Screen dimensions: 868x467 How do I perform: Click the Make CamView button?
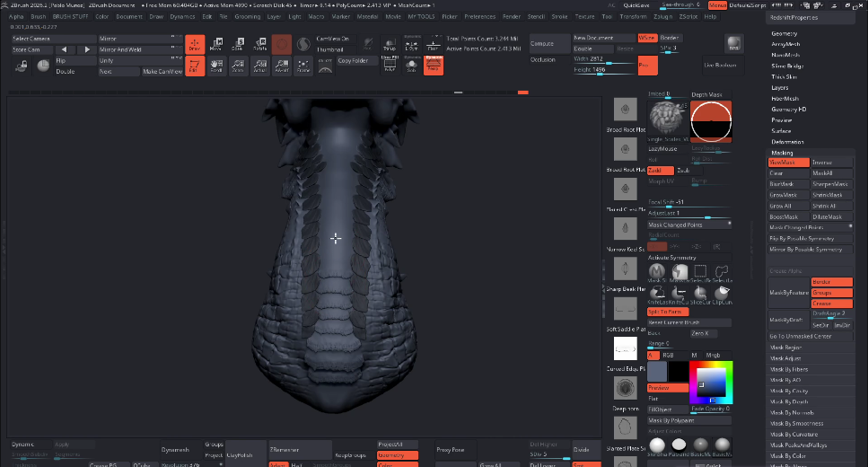(162, 72)
